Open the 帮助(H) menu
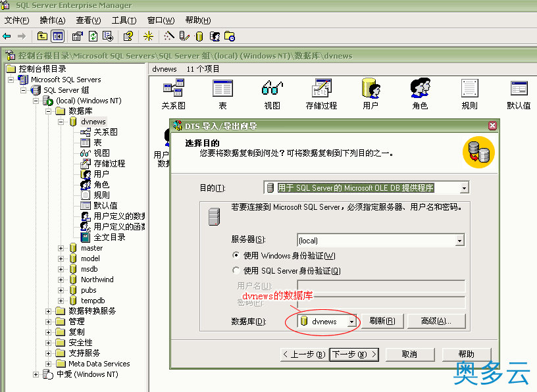Image resolution: width=537 pixels, height=392 pixels. [x=198, y=20]
